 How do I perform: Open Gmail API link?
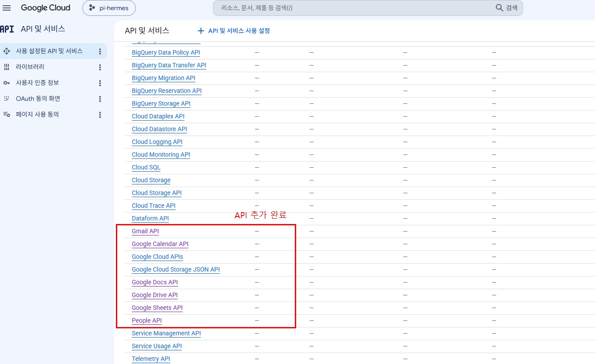(145, 231)
